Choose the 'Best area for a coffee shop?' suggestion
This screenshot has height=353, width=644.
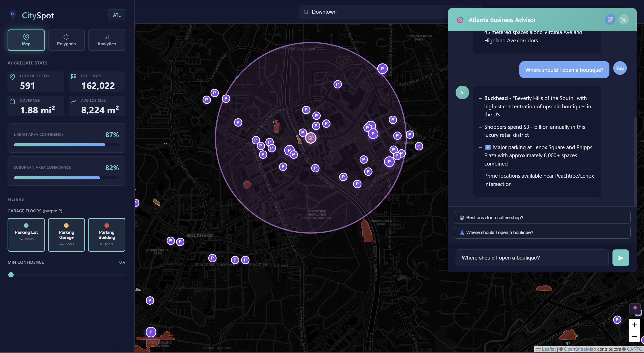coord(542,217)
